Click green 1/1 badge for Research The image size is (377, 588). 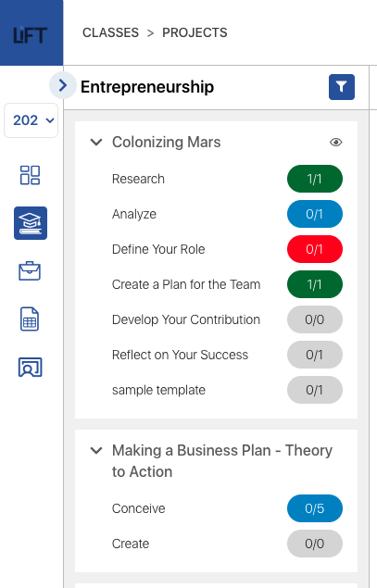click(x=315, y=179)
